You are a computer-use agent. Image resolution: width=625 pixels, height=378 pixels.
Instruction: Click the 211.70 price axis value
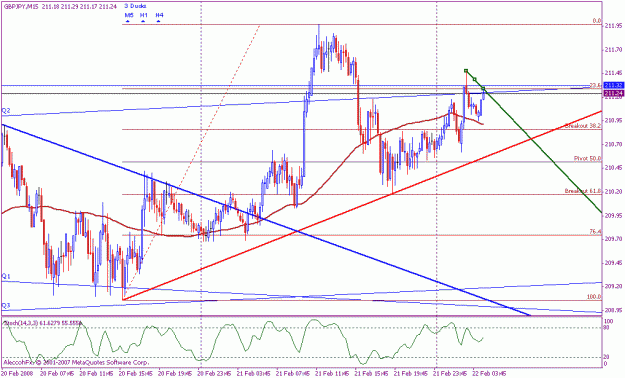pyautogui.click(x=613, y=50)
